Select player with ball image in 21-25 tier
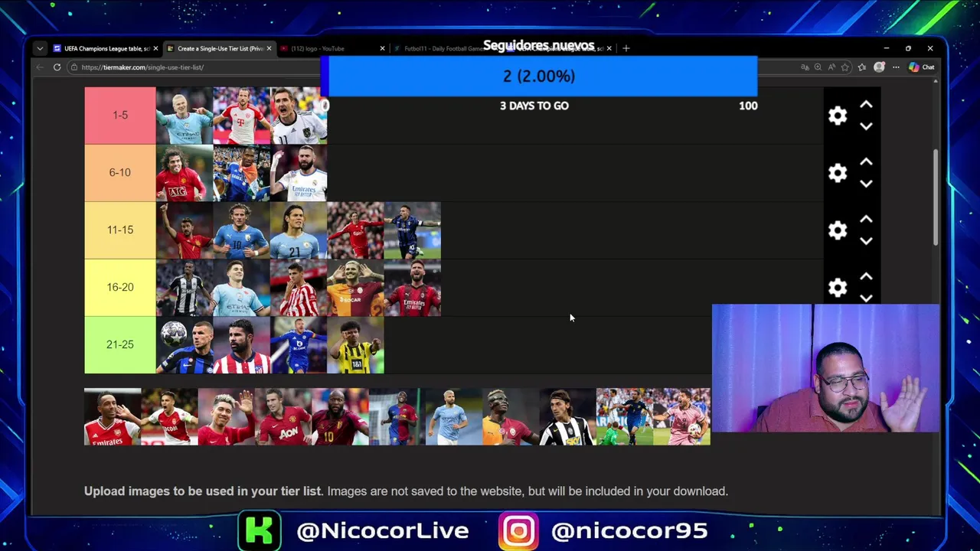 (185, 345)
